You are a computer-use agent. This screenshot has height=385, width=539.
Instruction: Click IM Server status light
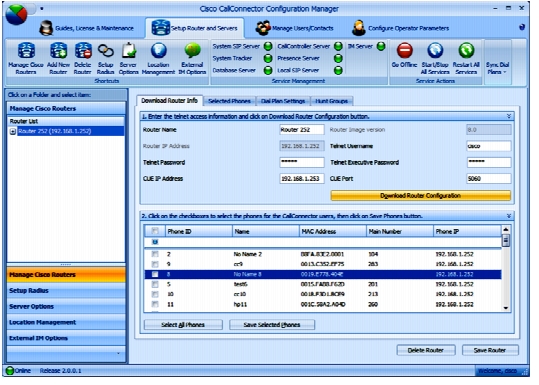(x=381, y=46)
